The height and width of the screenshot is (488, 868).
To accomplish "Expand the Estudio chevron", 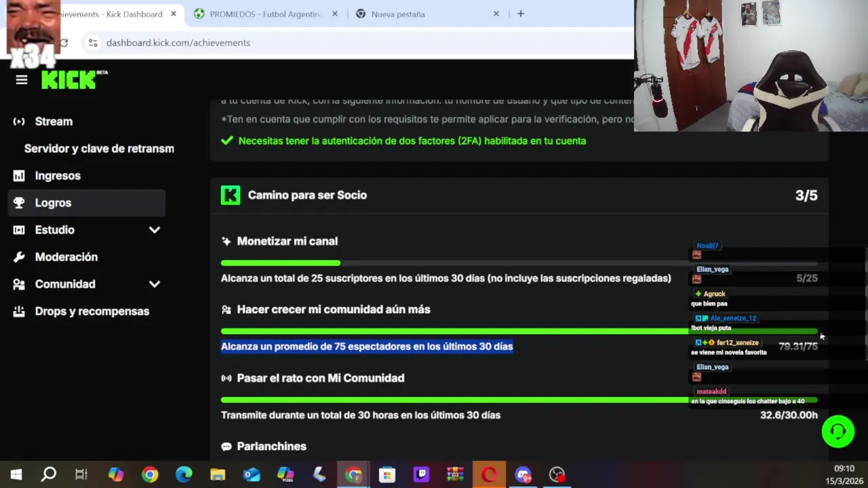I will pyautogui.click(x=155, y=230).
